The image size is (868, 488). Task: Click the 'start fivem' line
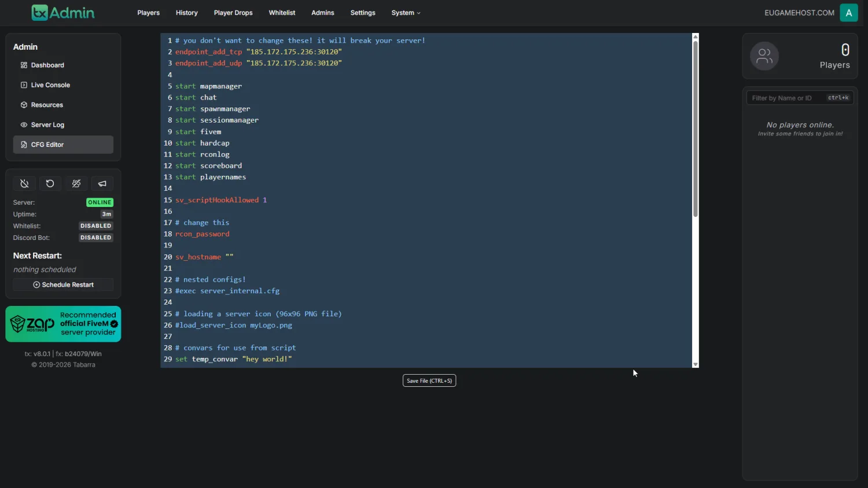click(198, 131)
